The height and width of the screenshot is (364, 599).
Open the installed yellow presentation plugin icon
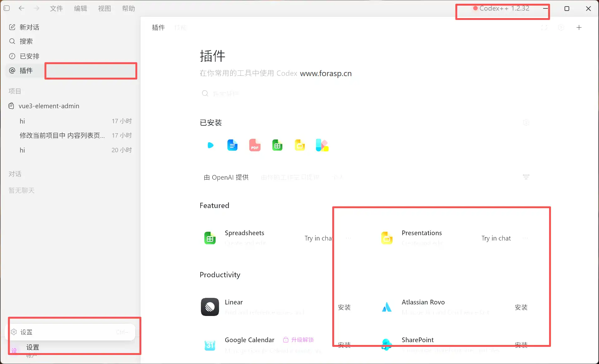tap(300, 145)
